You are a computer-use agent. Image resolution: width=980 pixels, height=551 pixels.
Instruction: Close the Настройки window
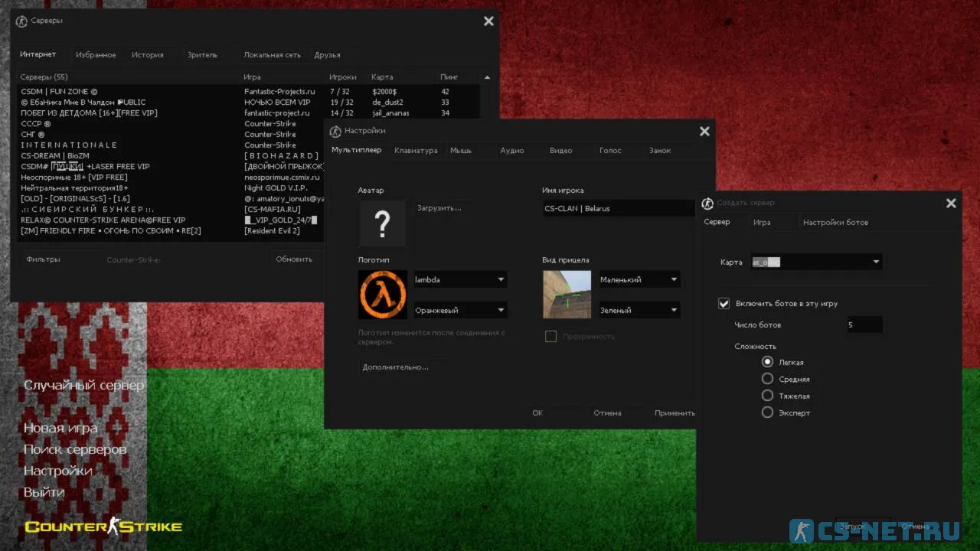(x=704, y=132)
